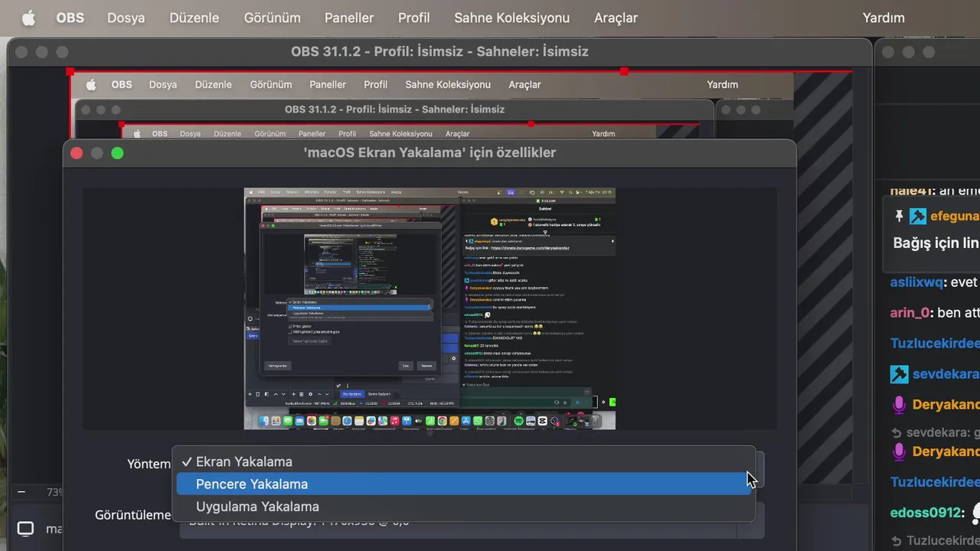Open the Paneller menu

pyautogui.click(x=349, y=18)
